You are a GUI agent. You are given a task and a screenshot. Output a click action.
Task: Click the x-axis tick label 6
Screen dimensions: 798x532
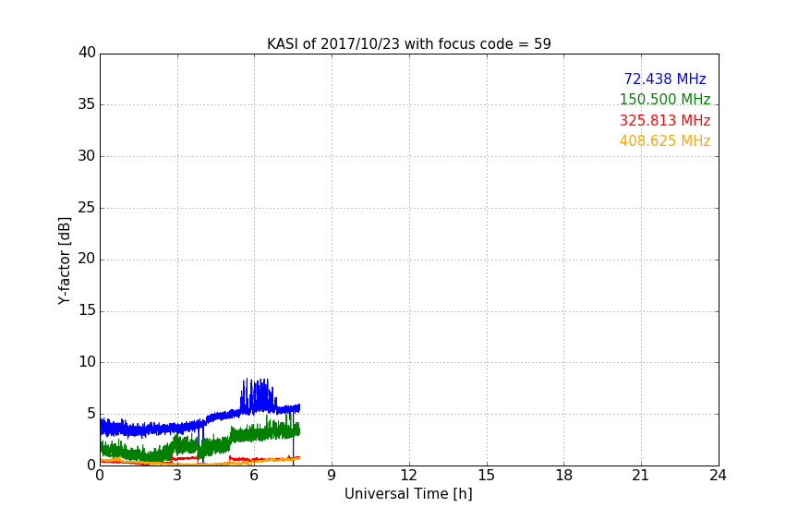pyautogui.click(x=254, y=476)
